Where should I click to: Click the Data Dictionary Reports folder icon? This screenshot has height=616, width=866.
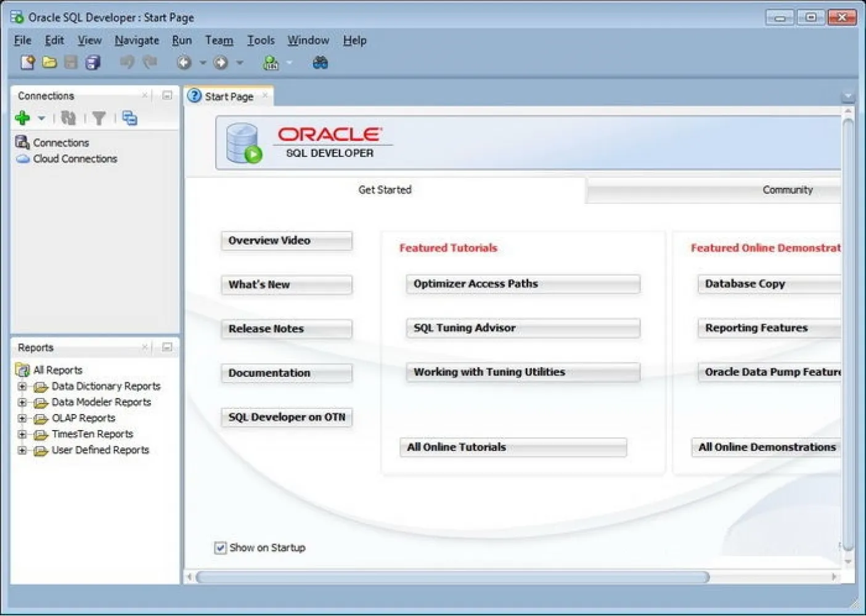pos(41,386)
